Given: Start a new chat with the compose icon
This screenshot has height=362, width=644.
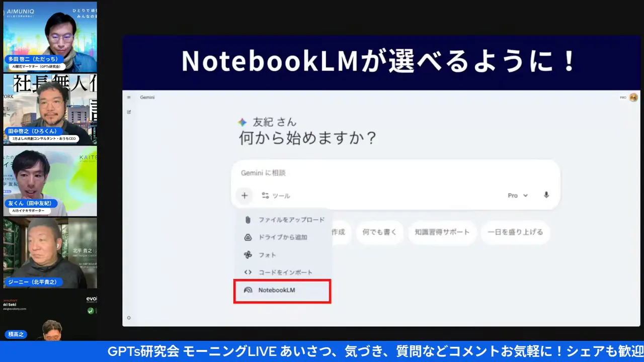Looking at the screenshot, I should click(x=129, y=113).
